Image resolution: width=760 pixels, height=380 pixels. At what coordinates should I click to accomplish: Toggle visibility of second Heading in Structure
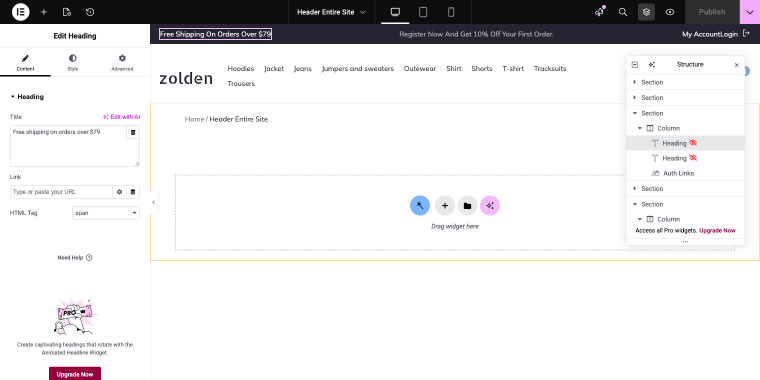tap(693, 158)
